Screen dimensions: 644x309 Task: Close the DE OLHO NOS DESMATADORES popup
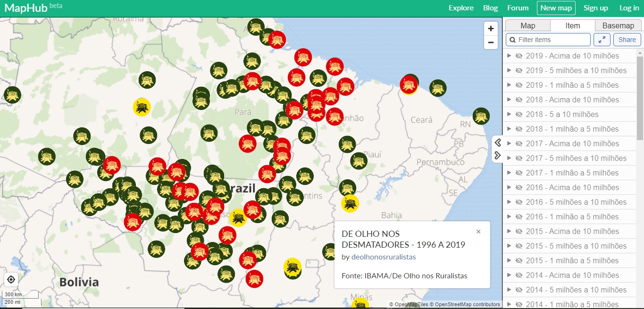478,232
